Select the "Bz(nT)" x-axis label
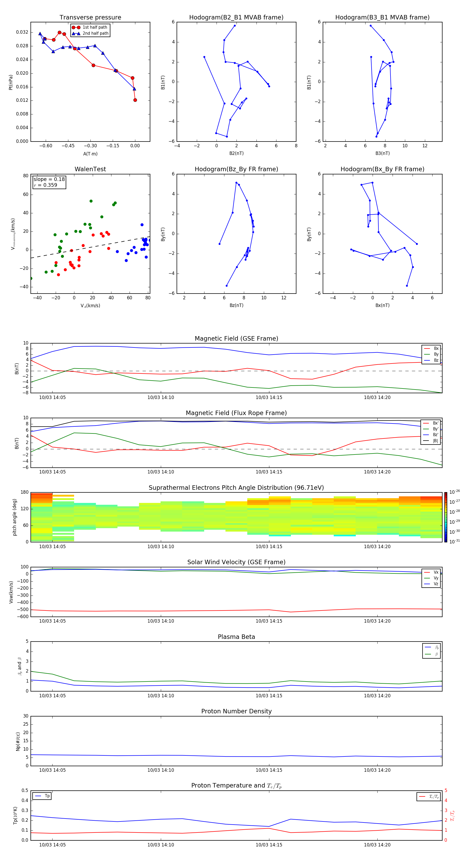Screen dimensions: 473x868 click(236, 305)
